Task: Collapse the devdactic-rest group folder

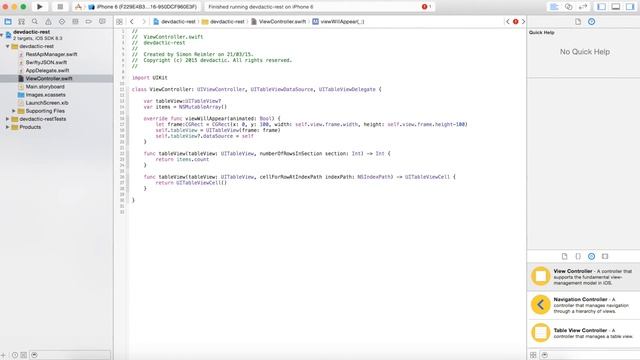Action: (7, 46)
